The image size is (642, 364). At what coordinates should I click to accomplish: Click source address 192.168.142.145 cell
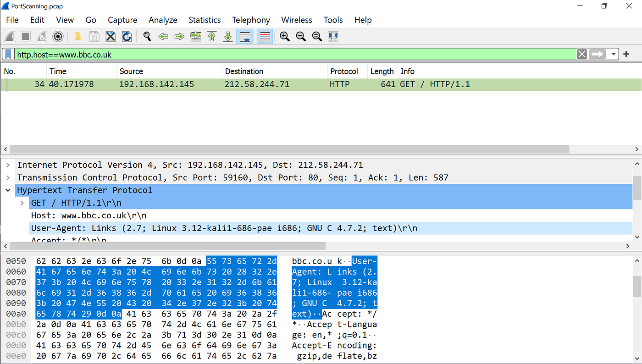coord(156,85)
